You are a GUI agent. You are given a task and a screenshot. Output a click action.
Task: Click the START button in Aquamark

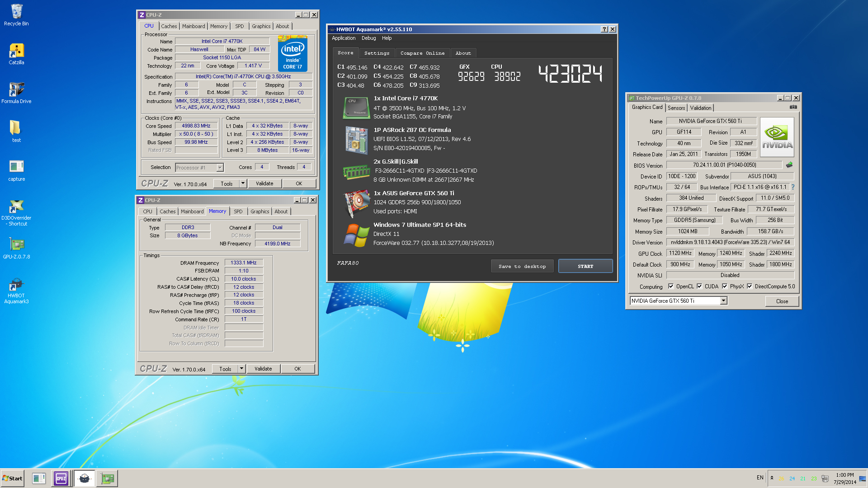585,266
